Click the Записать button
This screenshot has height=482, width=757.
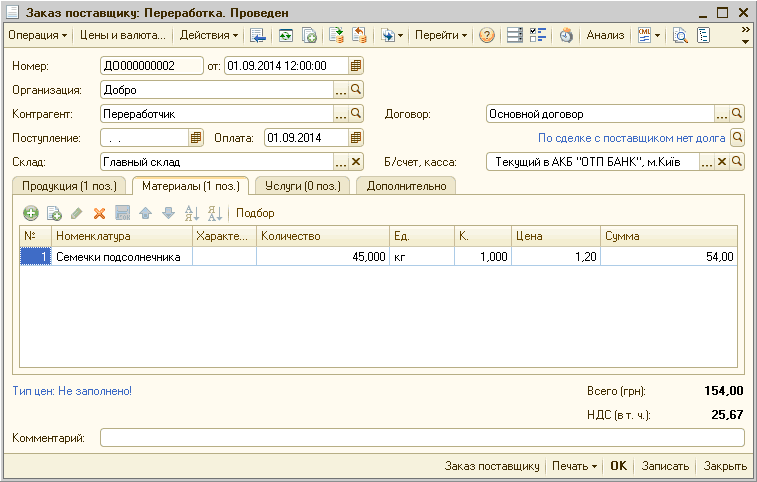point(665,466)
